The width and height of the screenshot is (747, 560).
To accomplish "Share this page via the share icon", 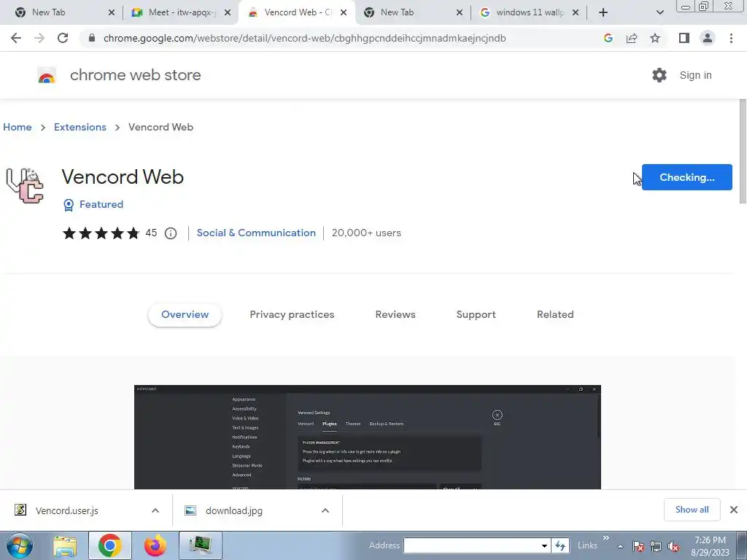I will point(632,38).
